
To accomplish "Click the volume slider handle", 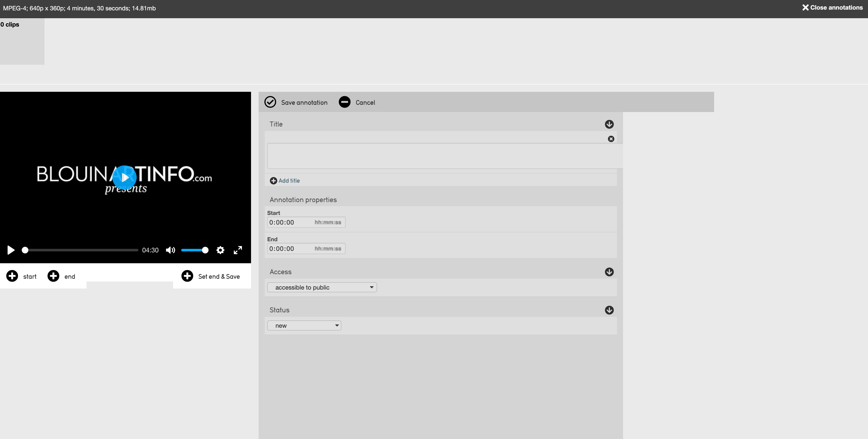I will coord(205,250).
